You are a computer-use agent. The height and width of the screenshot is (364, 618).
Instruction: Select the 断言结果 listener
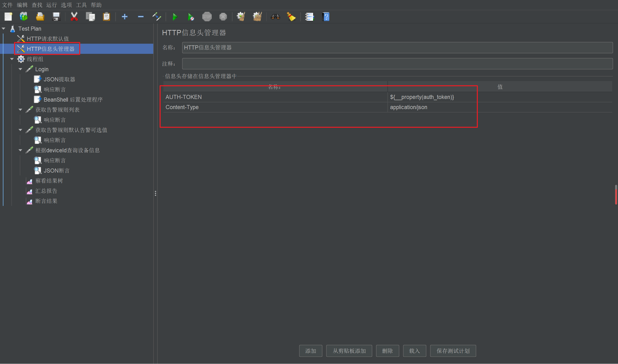(46, 201)
